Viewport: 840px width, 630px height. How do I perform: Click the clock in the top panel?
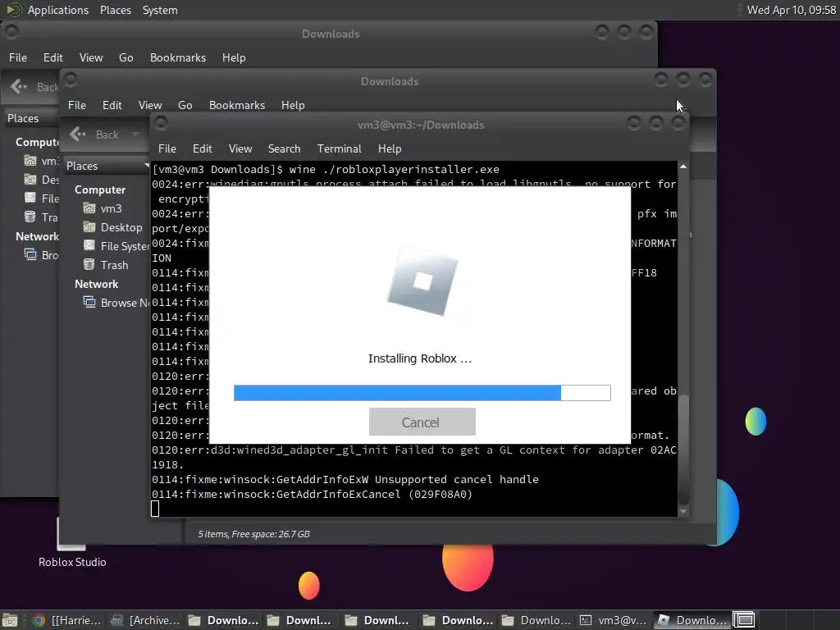tap(792, 10)
